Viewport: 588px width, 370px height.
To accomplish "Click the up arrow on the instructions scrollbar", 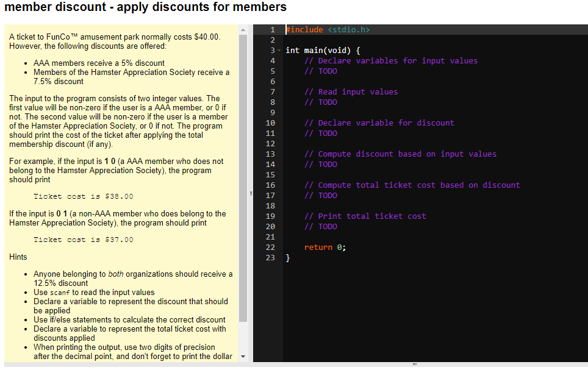I will pyautogui.click(x=243, y=29).
